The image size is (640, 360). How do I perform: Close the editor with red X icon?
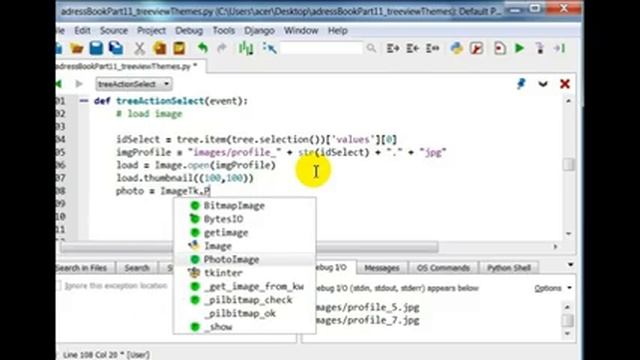pos(565,84)
